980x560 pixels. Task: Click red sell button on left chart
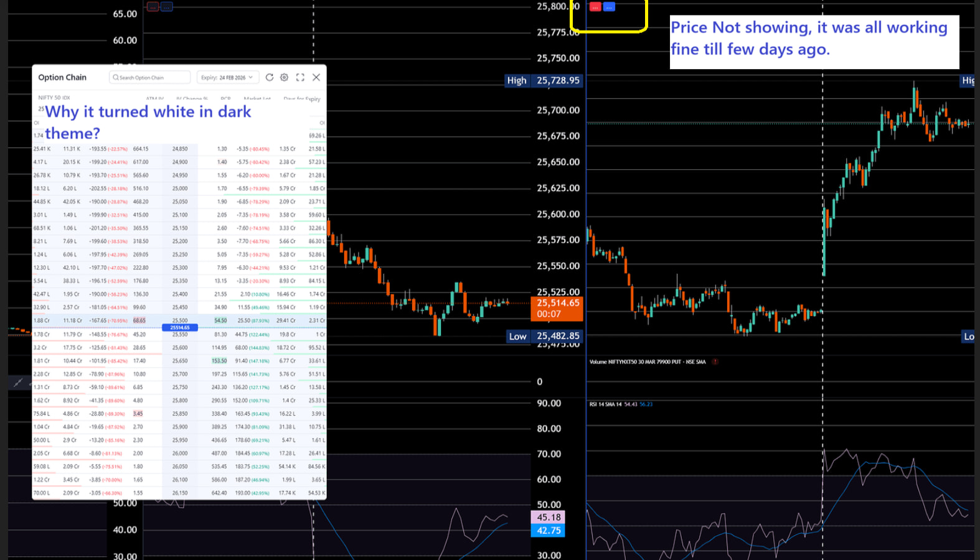click(153, 7)
